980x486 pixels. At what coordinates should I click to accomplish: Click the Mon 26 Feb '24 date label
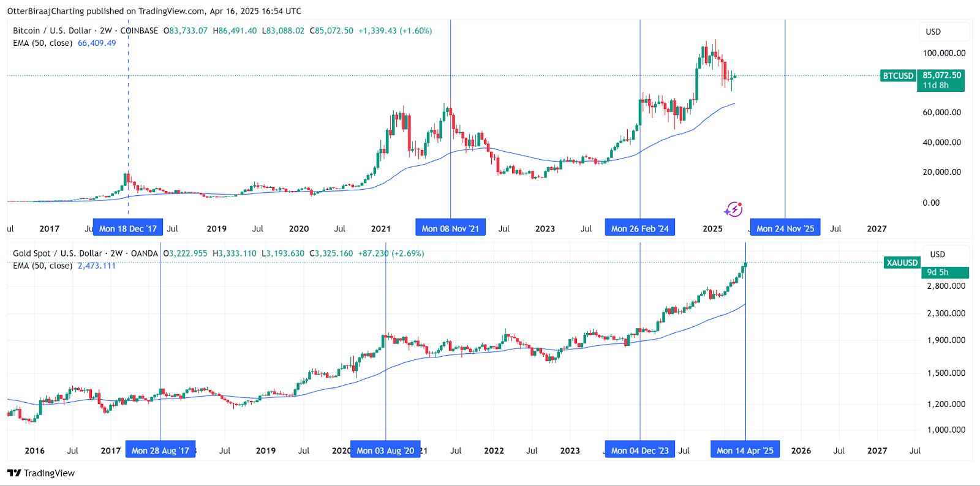point(639,228)
